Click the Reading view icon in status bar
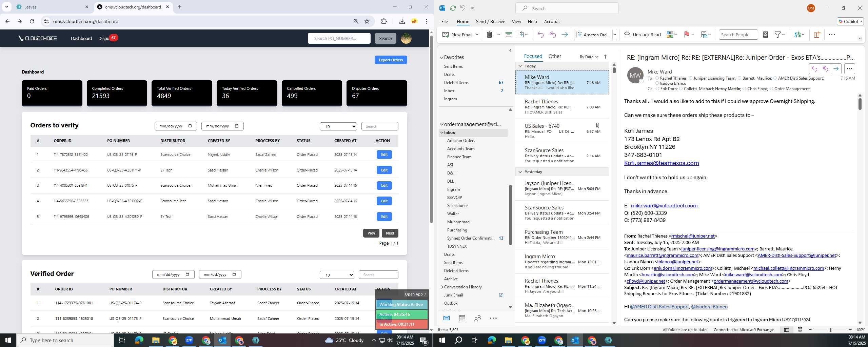The image size is (868, 347). click(x=800, y=330)
